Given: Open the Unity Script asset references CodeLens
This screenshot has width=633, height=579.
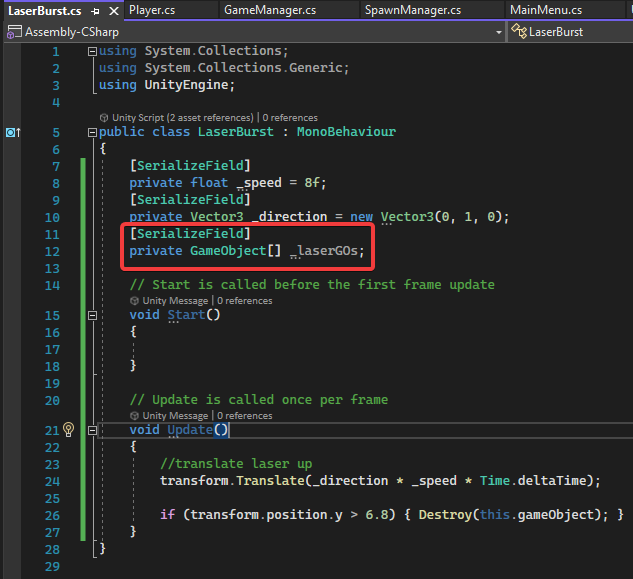Looking at the screenshot, I should coord(182,117).
